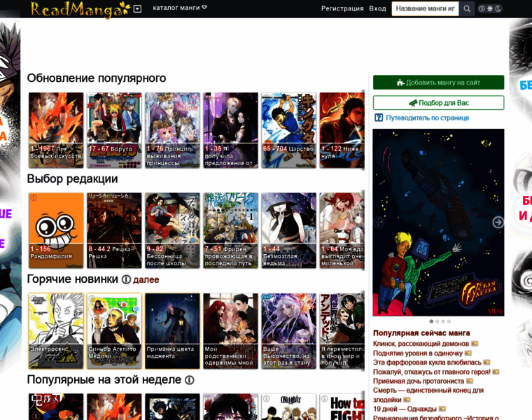Open Фрирен, провожающая в последний путь card
This screenshot has height=420, width=532.
(x=230, y=231)
